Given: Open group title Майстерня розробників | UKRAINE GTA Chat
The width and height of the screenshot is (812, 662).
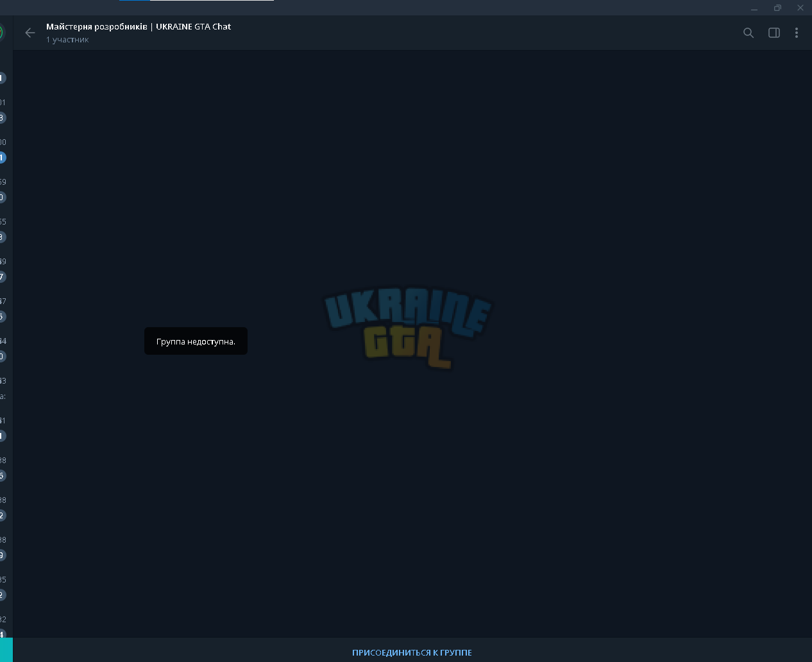Looking at the screenshot, I should click(139, 27).
